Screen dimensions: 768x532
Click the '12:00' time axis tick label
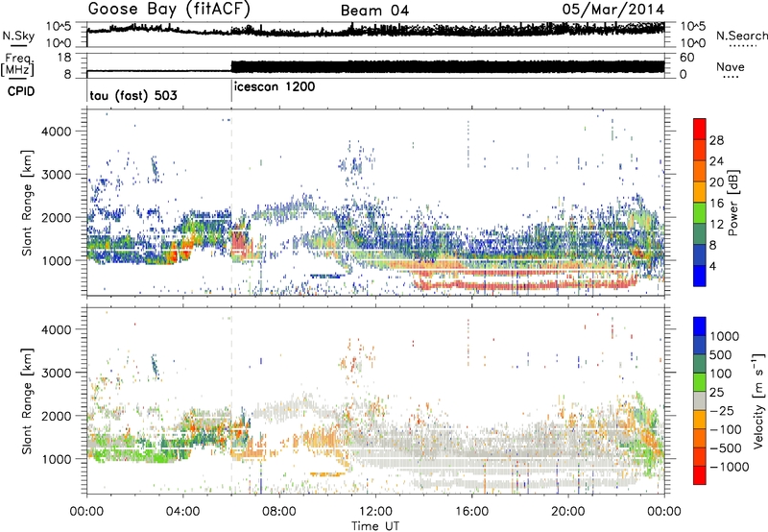(x=375, y=512)
